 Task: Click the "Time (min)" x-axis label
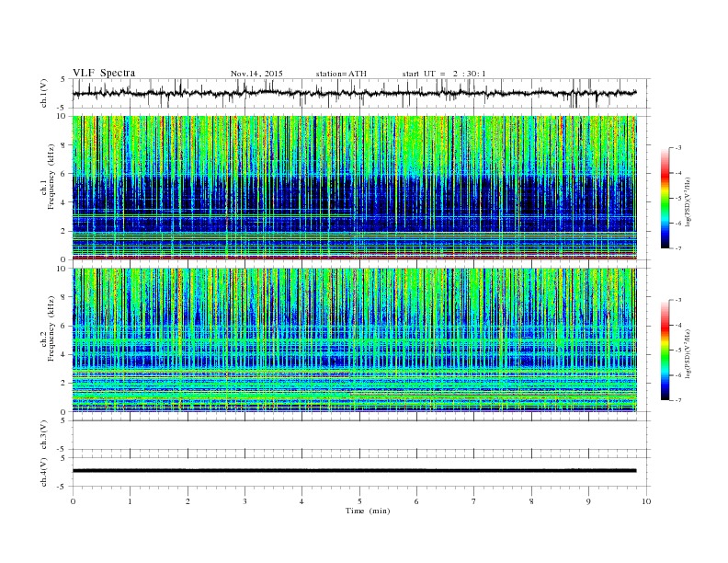point(368,511)
